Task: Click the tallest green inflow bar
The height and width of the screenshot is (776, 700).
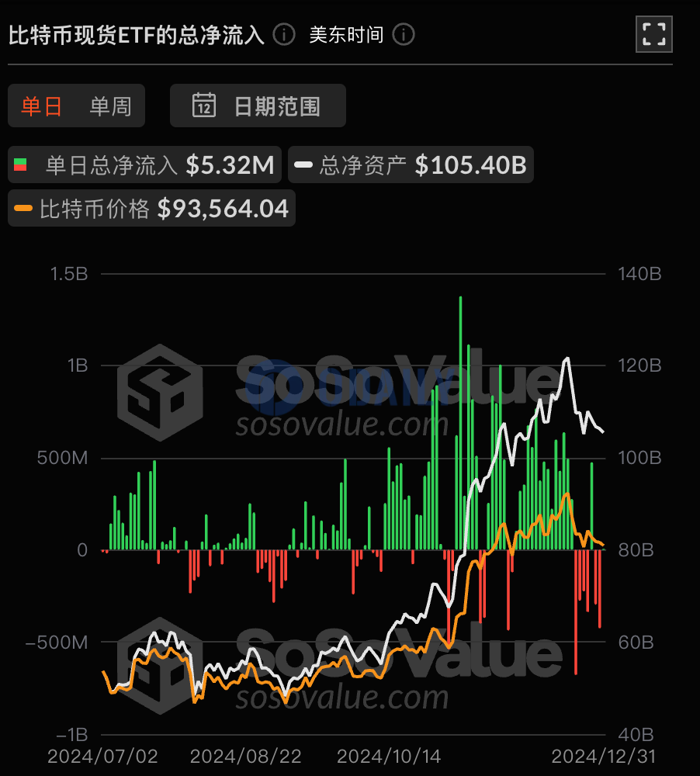Action: (460, 423)
